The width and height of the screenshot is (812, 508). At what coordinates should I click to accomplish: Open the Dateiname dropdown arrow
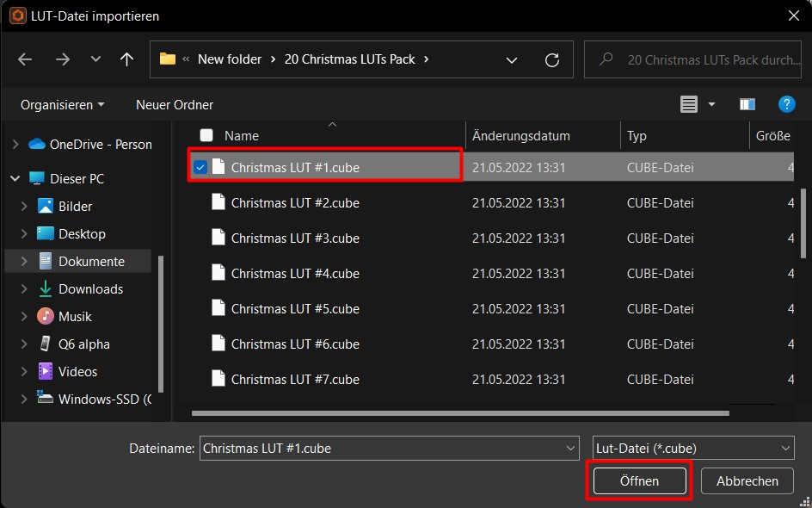tap(571, 449)
